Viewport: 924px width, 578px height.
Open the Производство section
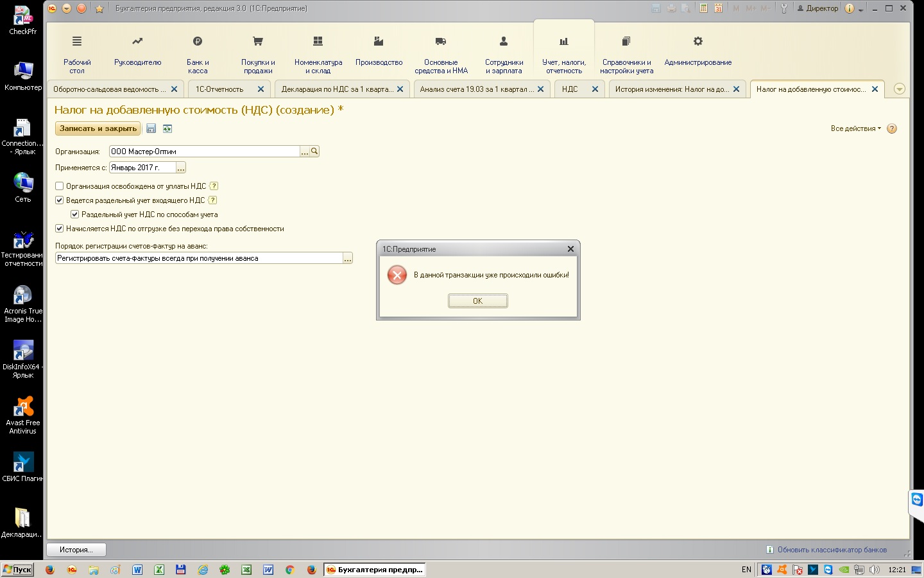pyautogui.click(x=379, y=53)
